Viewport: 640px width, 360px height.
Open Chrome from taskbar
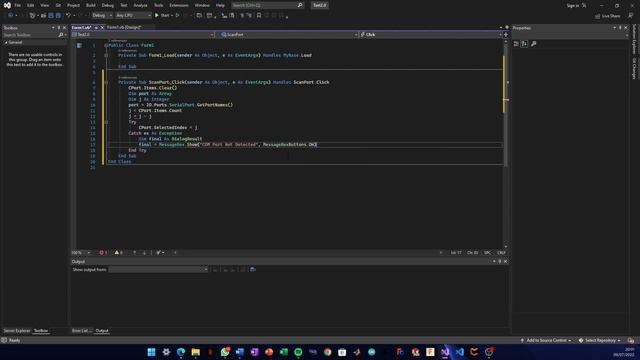click(x=328, y=352)
